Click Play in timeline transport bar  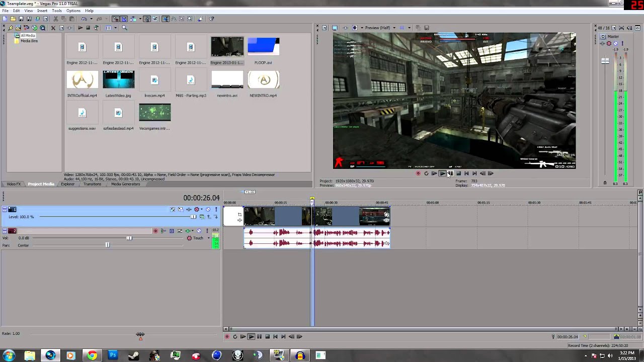[251, 336]
